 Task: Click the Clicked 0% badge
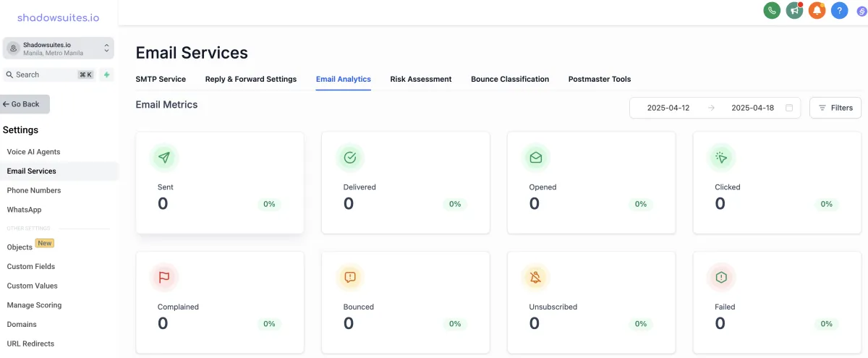(827, 204)
